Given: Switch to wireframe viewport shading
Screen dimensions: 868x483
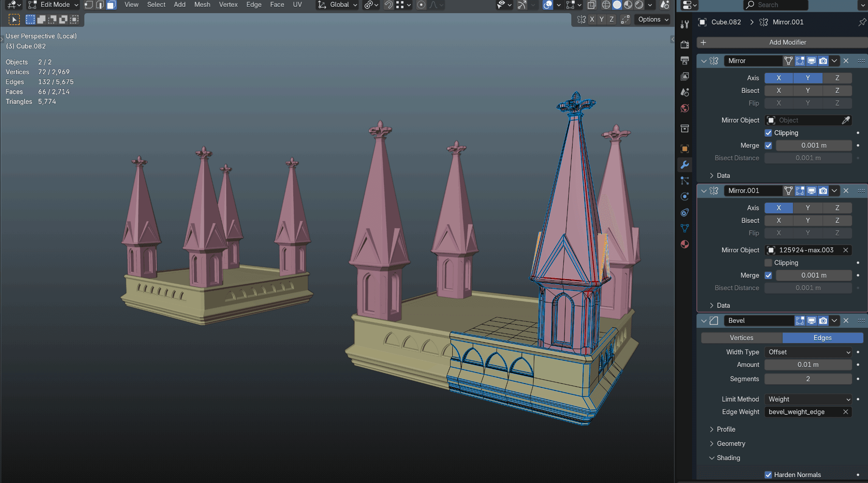Looking at the screenshot, I should pyautogui.click(x=606, y=5).
